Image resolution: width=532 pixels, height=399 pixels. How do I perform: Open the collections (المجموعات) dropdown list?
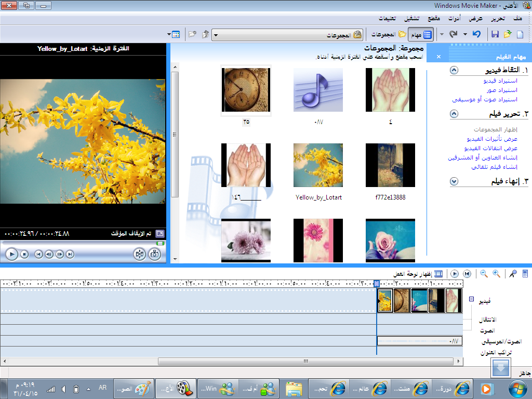[216, 35]
